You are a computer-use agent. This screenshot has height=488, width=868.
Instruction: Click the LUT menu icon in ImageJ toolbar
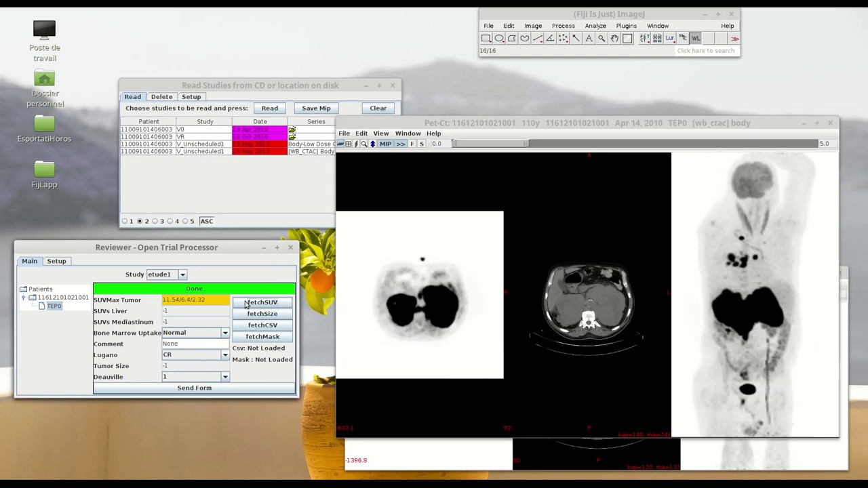[670, 38]
